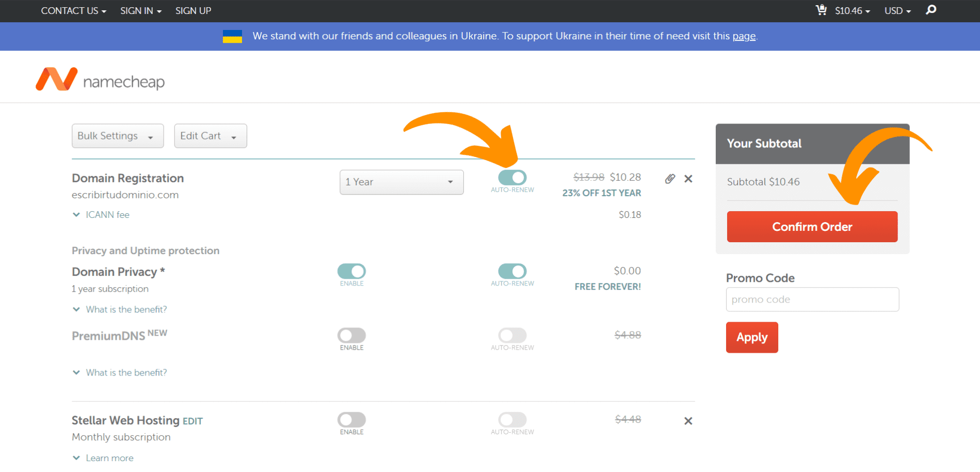Click the crossed-out $4.88 PremiumDNS price
The image size is (980, 472).
628,335
